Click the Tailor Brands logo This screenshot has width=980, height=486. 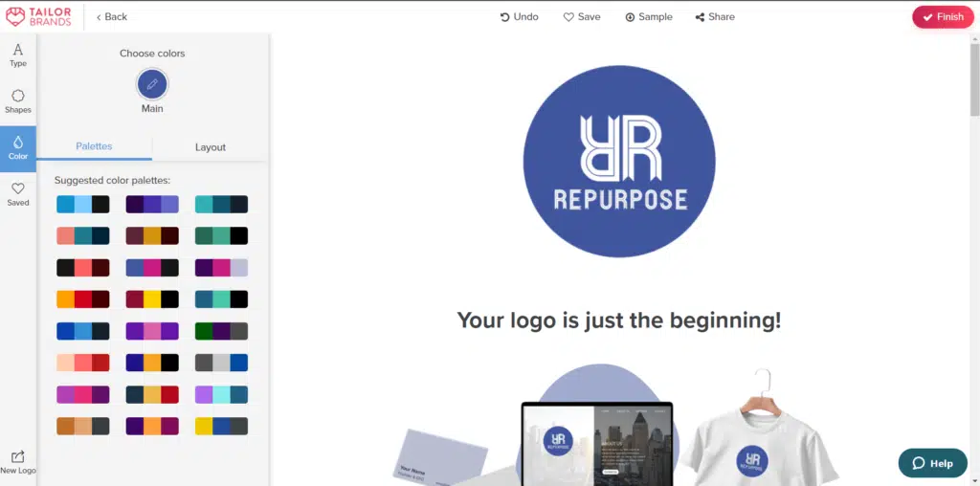point(38,16)
